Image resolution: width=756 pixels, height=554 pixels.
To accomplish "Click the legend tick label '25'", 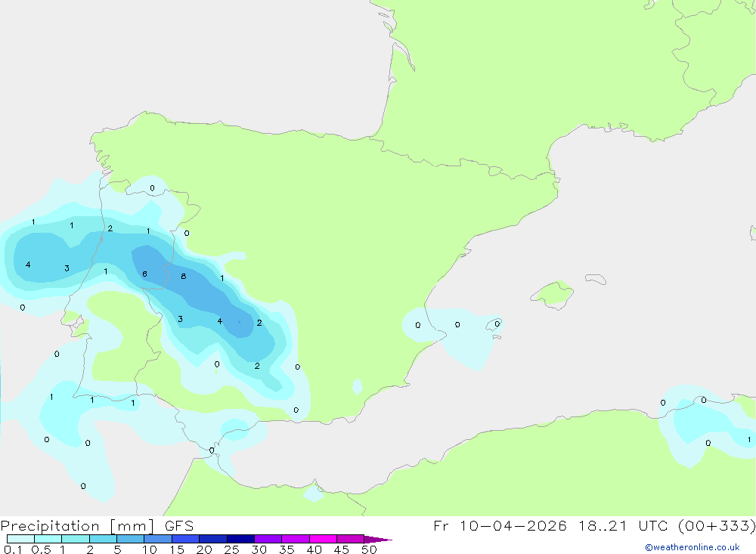I will coord(232,549).
